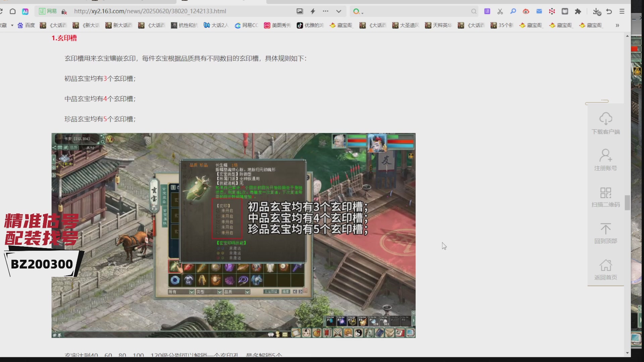
Task: Click 回到顶部 to return to top
Action: pos(606,233)
